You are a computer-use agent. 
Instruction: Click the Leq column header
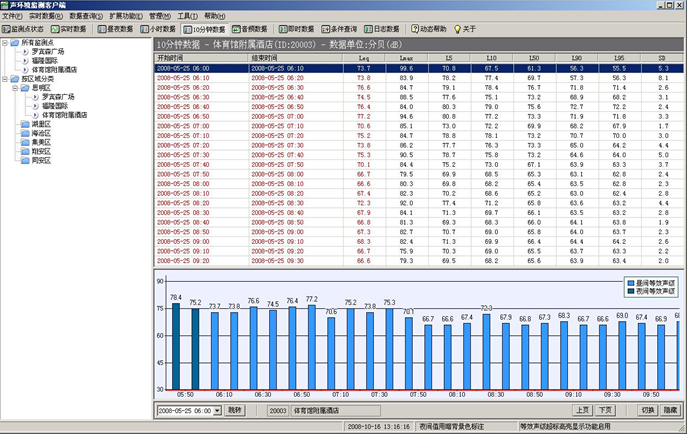point(363,59)
